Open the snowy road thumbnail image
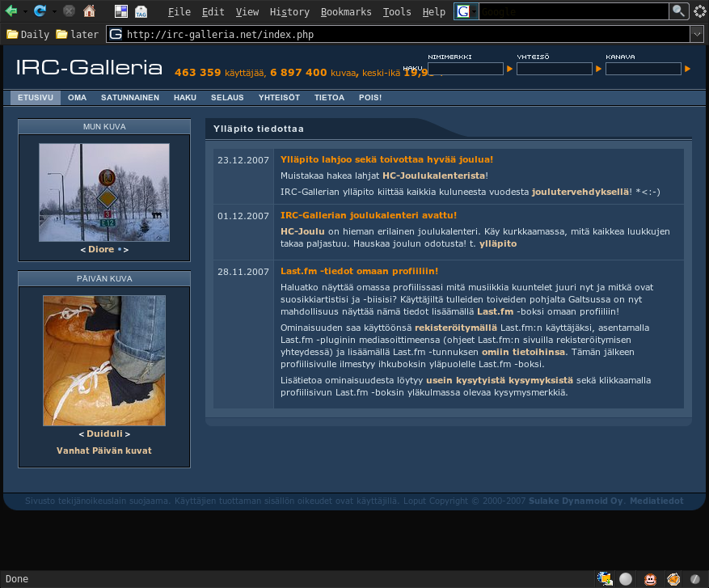Image resolution: width=709 pixels, height=588 pixels. [104, 192]
